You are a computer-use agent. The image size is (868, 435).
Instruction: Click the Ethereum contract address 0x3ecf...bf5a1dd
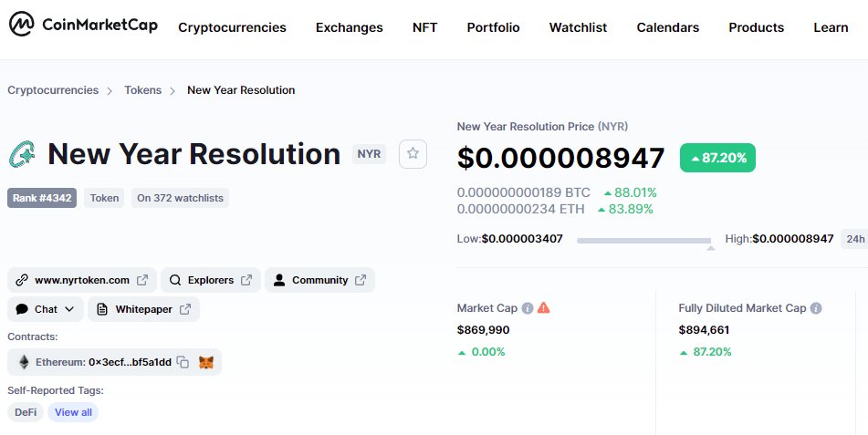[x=131, y=363]
